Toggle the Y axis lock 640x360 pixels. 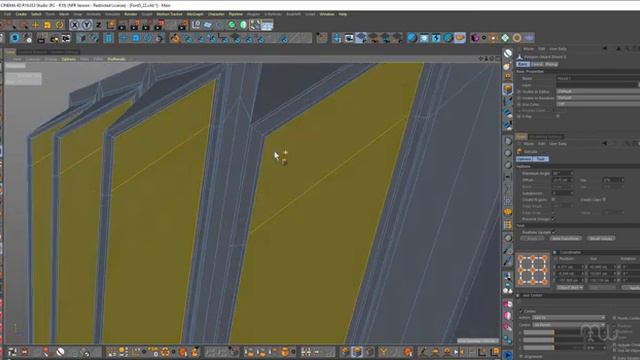pyautogui.click(x=87, y=25)
